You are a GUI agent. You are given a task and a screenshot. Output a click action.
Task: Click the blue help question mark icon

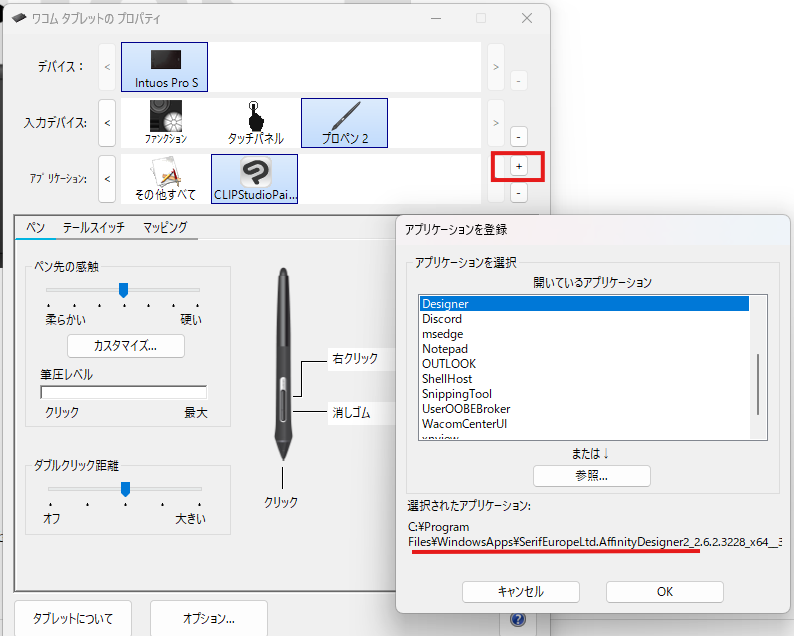tap(517, 619)
